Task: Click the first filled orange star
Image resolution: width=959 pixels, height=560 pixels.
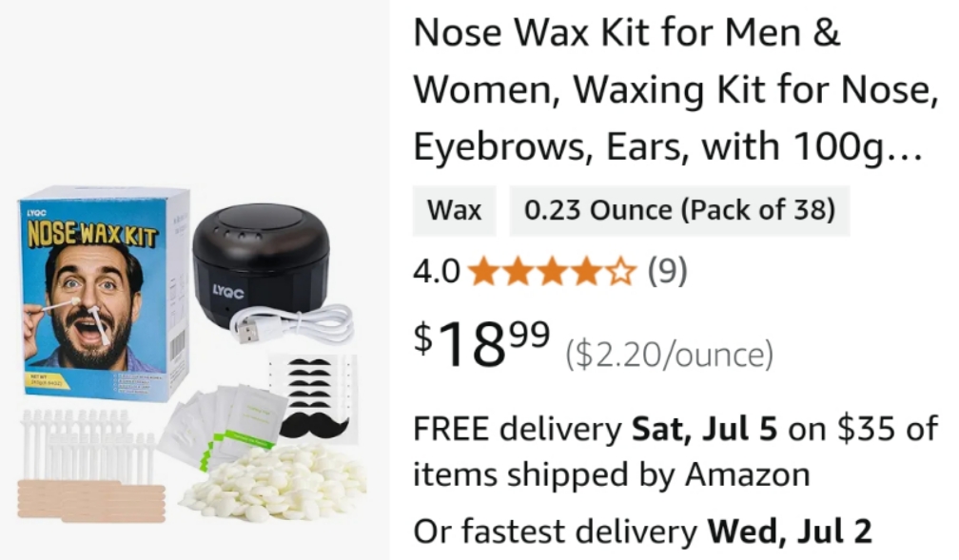Action: coord(485,271)
